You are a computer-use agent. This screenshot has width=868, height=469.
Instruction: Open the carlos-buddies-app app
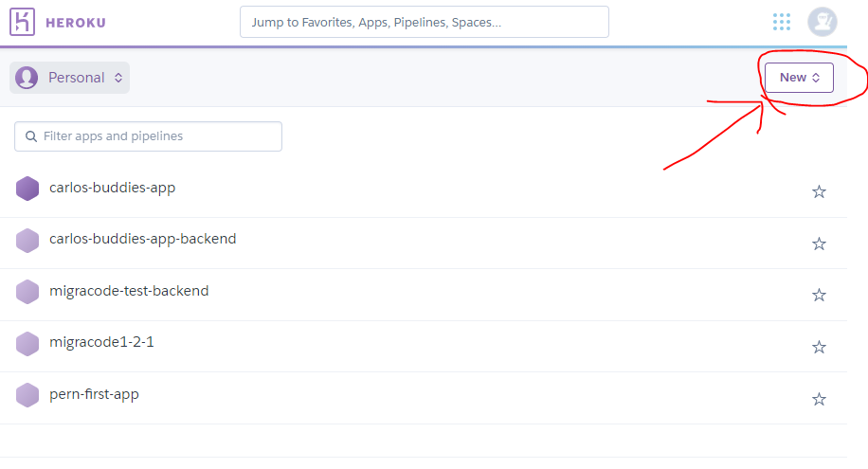(113, 188)
